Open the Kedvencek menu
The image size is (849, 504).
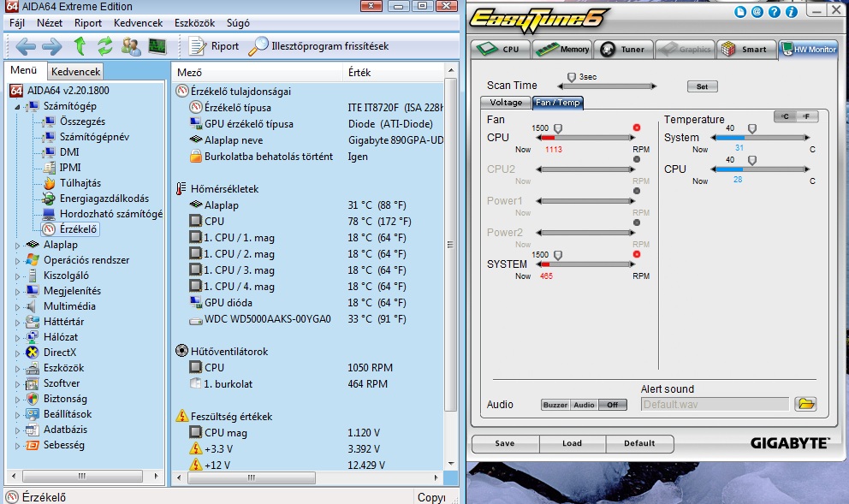pyautogui.click(x=138, y=23)
